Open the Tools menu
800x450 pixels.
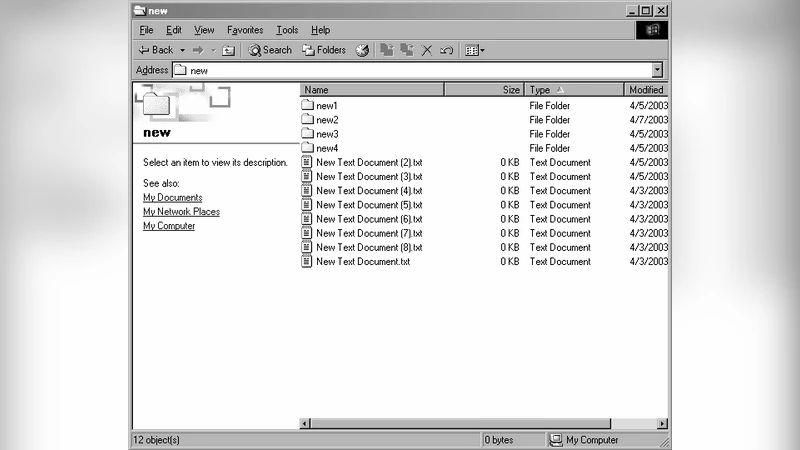287,30
